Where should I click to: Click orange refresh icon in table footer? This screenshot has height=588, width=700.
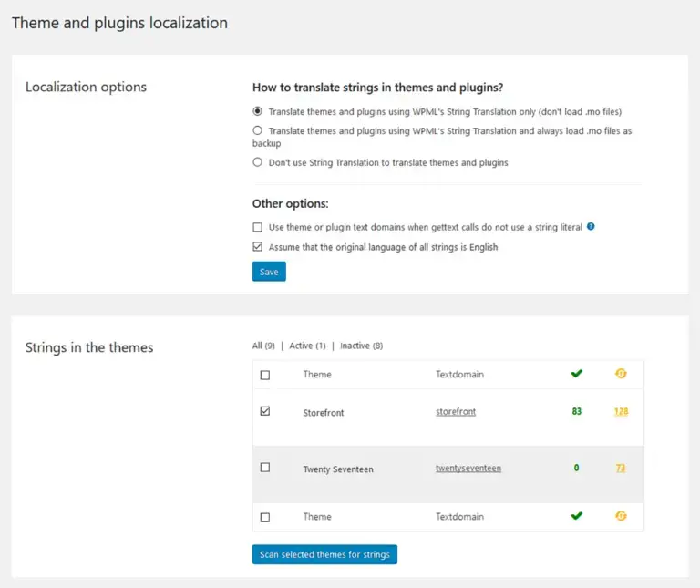point(621,516)
